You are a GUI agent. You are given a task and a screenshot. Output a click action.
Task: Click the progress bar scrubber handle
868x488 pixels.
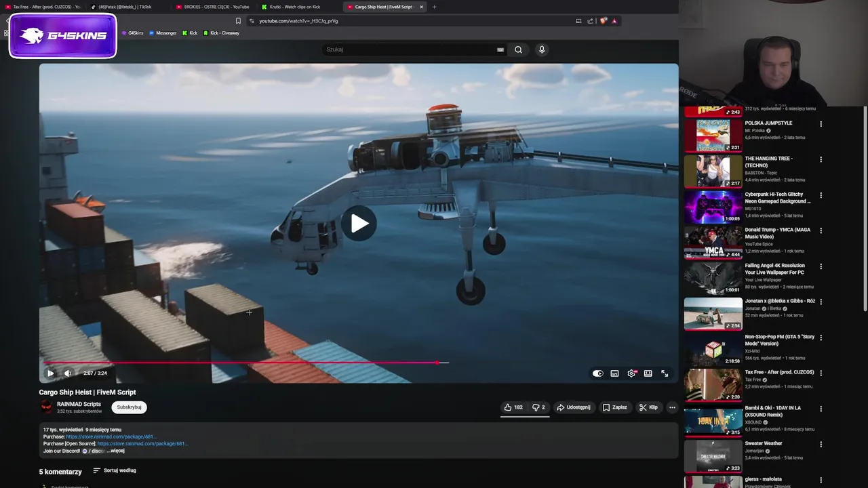coord(438,363)
